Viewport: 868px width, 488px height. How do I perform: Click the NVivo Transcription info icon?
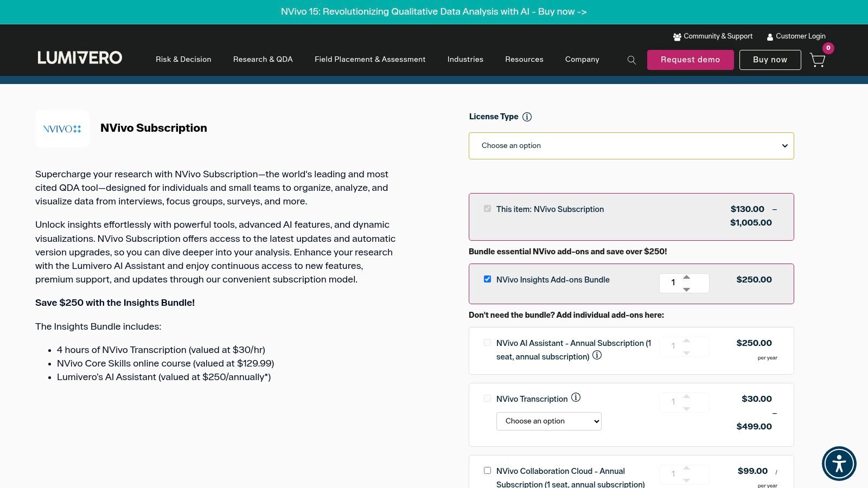tap(576, 398)
